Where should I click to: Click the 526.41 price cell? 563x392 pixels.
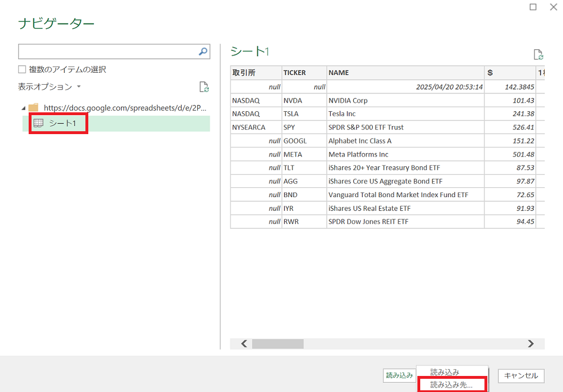[510, 127]
